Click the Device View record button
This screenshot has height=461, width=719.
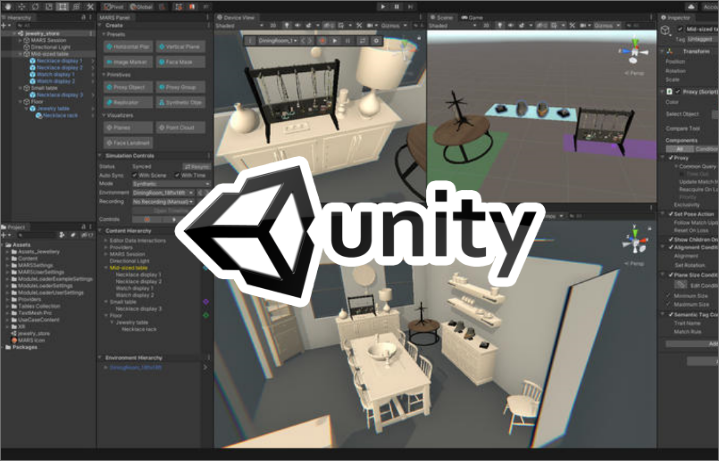pyautogui.click(x=322, y=41)
